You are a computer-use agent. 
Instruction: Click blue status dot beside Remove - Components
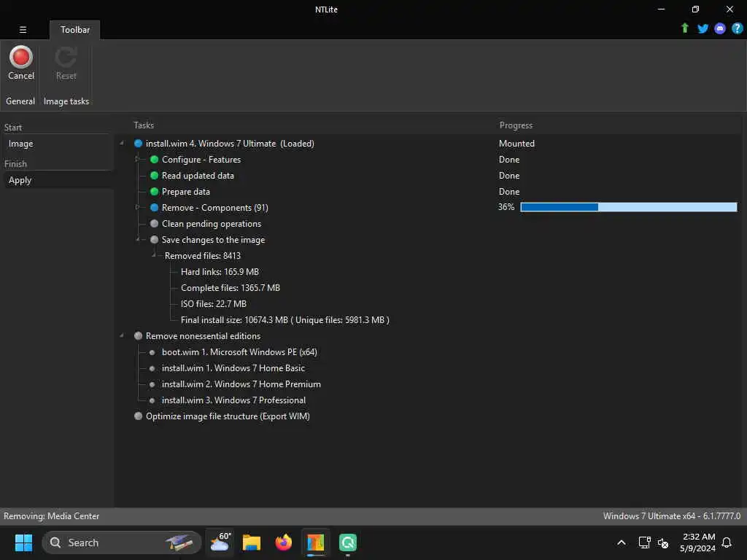point(154,208)
